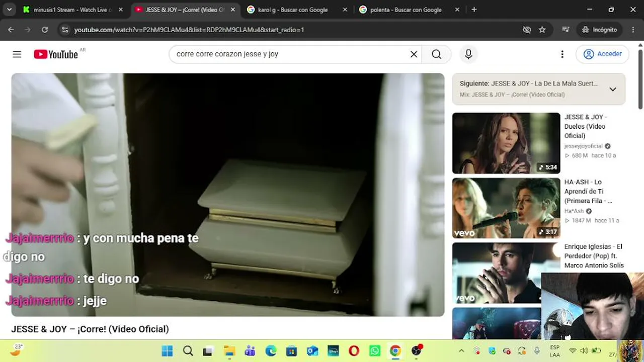Viewport: 644px width, 362px height.
Task: Close the karol g search tab
Action: (x=345, y=10)
